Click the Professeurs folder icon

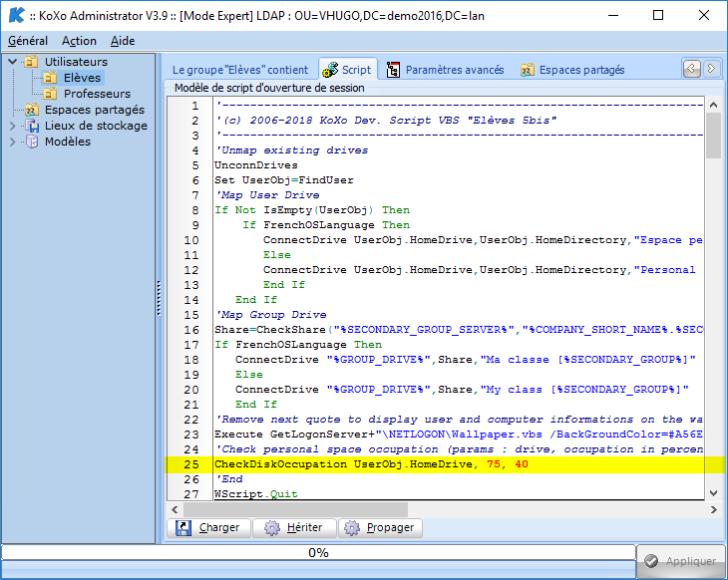[x=50, y=94]
